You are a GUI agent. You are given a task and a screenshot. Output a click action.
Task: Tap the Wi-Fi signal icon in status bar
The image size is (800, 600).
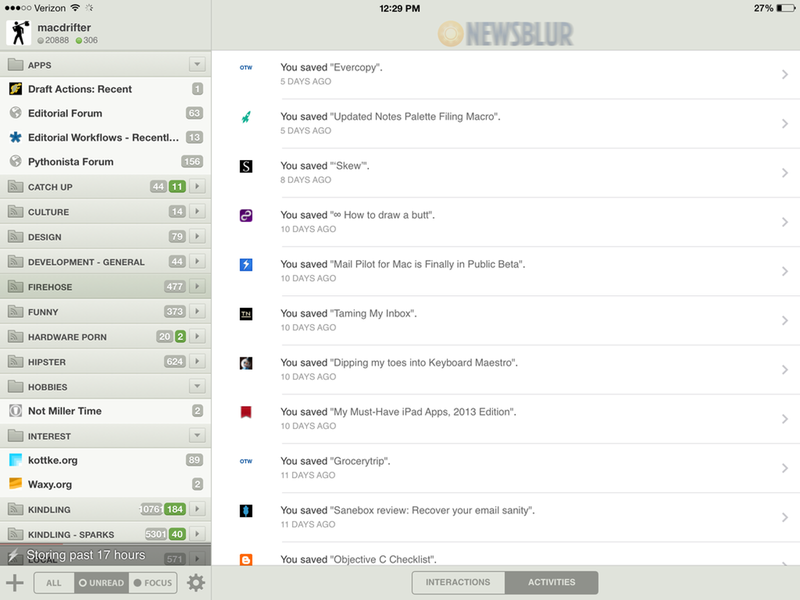(75, 8)
